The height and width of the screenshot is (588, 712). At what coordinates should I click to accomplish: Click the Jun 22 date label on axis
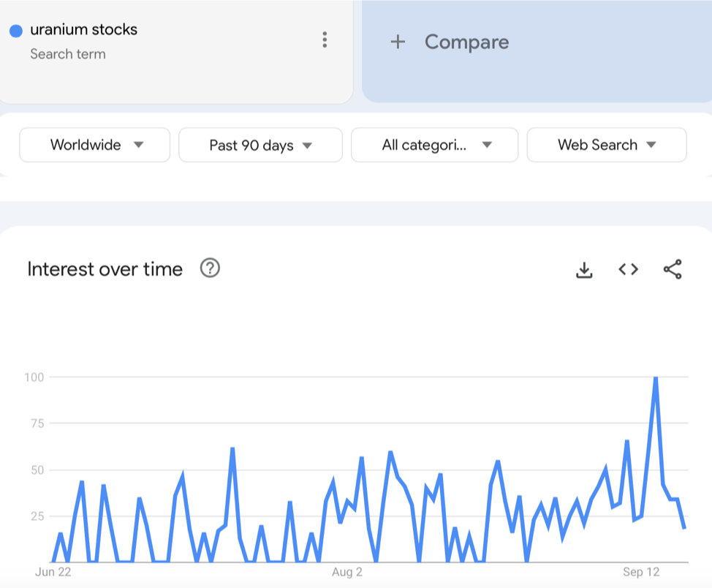pos(53,572)
